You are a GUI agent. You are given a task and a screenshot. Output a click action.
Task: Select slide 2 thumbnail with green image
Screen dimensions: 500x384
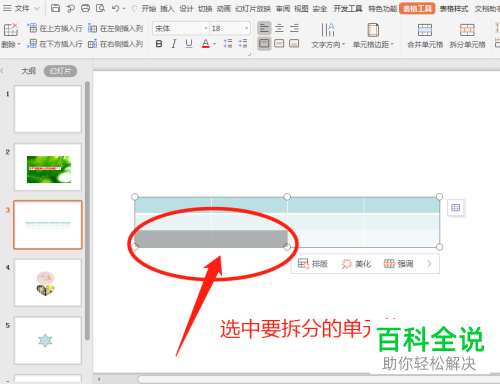tap(48, 167)
